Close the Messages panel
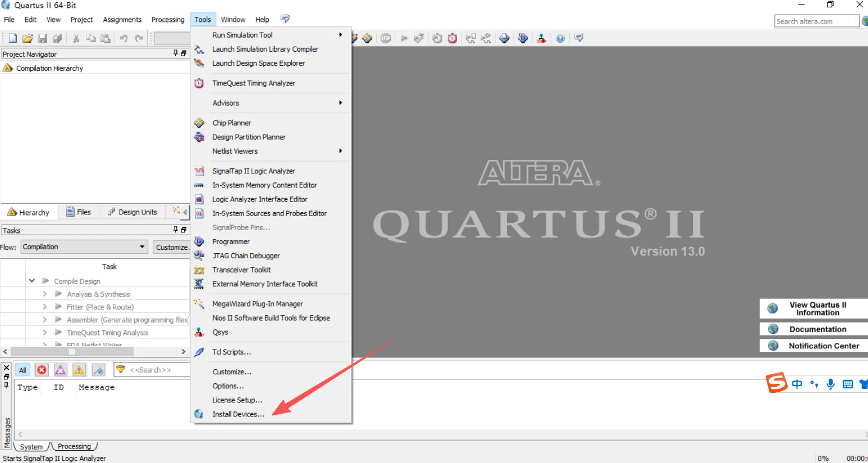 7,368
